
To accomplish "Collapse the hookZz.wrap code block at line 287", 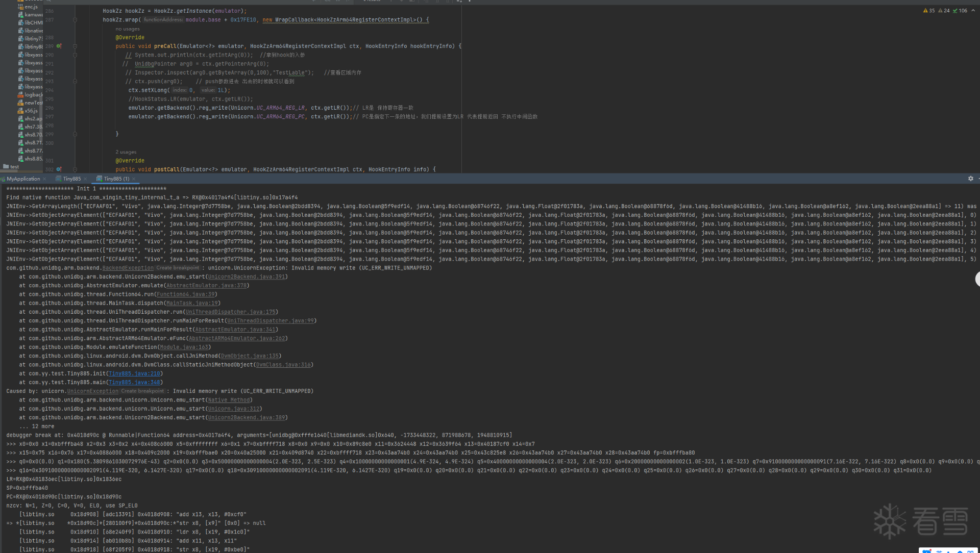I will tap(75, 20).
